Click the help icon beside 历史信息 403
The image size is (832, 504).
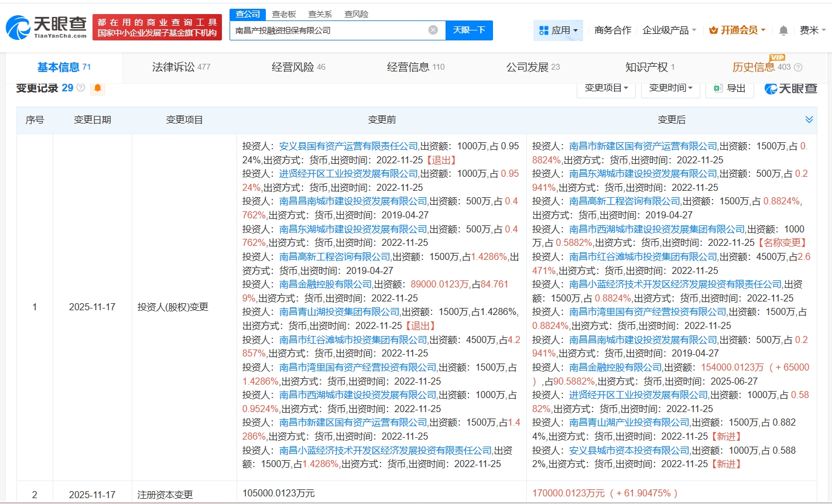tap(798, 67)
